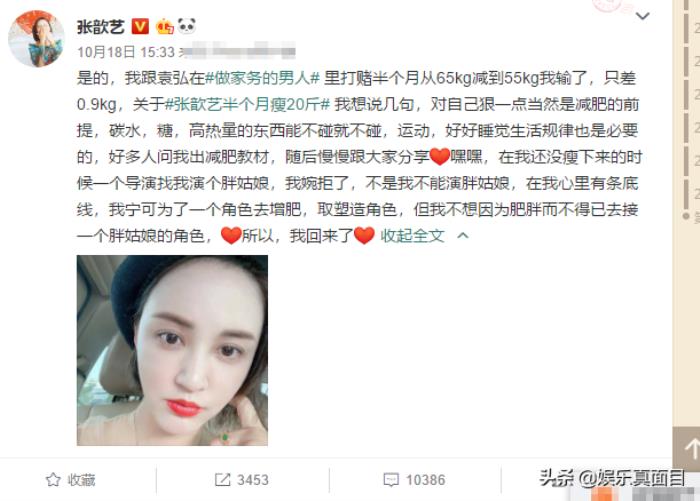The height and width of the screenshot is (501, 700).
Task: Open the 10386 comments count
Action: click(x=425, y=480)
